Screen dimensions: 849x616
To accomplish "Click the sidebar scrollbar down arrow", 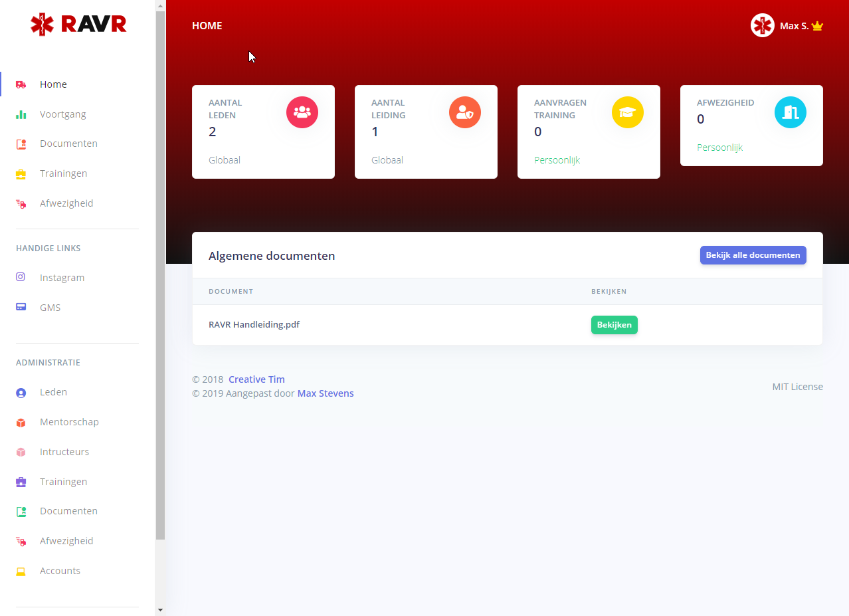I will coord(160,609).
